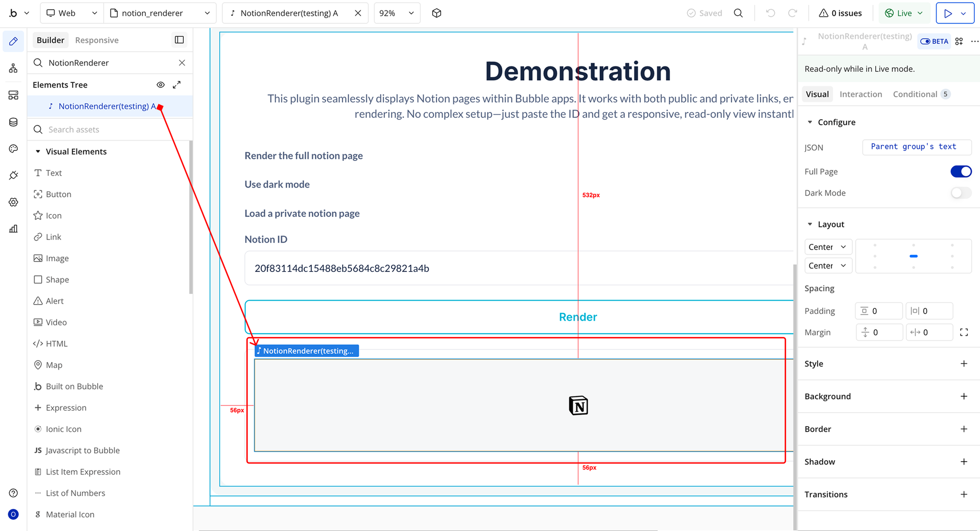This screenshot has width=980, height=531.
Task: Switch to the Responsive tab
Action: (x=97, y=40)
